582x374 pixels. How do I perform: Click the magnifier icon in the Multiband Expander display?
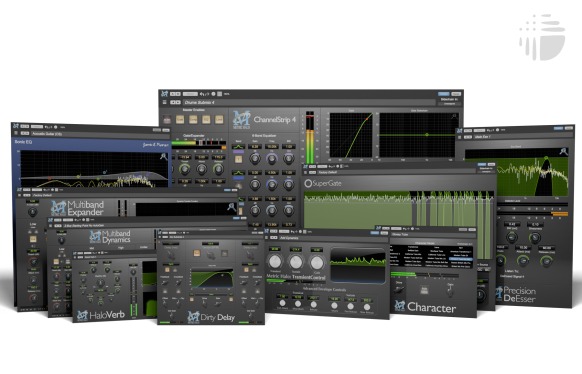(x=231, y=207)
